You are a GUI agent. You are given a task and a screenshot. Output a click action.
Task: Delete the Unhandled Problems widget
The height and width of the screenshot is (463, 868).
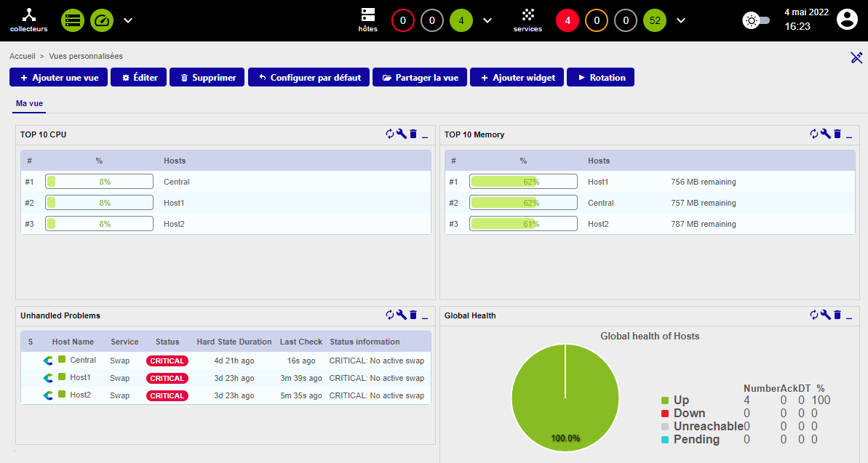(x=413, y=315)
